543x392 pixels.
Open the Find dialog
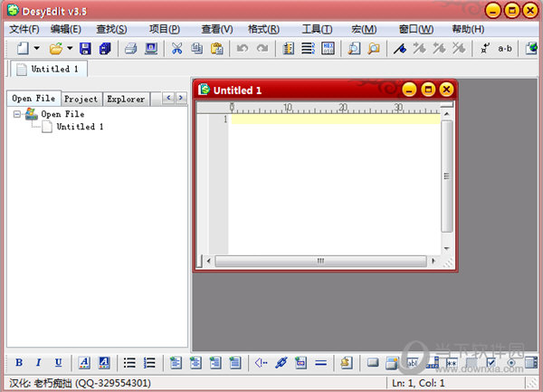354,48
